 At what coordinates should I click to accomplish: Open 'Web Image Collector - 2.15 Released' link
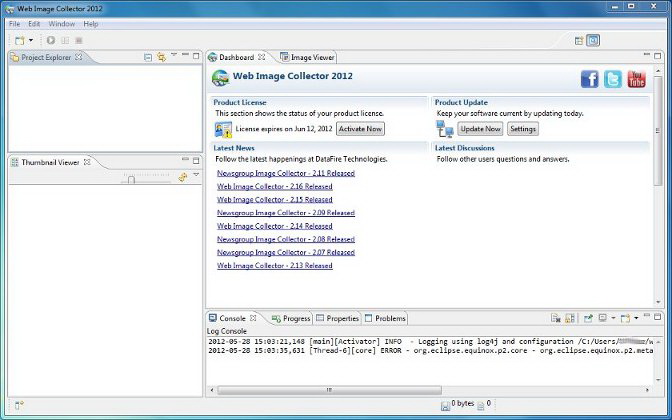[275, 200]
